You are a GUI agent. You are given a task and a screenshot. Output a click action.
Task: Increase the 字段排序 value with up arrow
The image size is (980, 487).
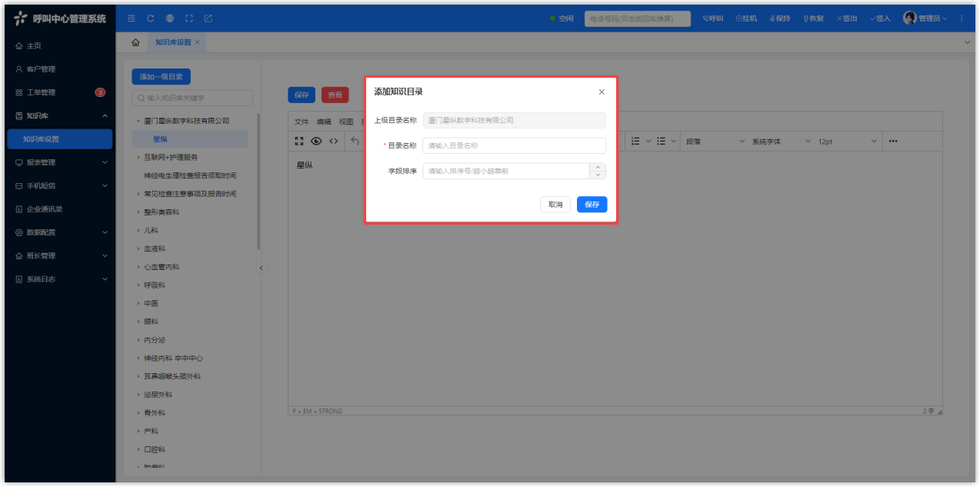click(x=598, y=167)
